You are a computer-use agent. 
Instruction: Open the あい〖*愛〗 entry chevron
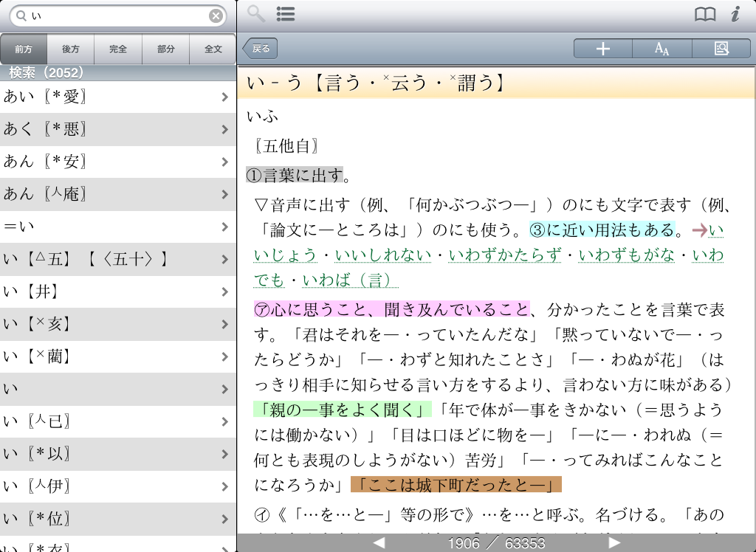[224, 97]
